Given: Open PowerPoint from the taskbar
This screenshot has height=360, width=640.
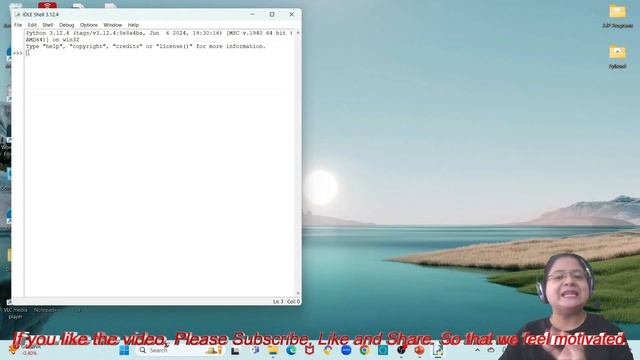Looking at the screenshot, I should pyautogui.click(x=419, y=350).
